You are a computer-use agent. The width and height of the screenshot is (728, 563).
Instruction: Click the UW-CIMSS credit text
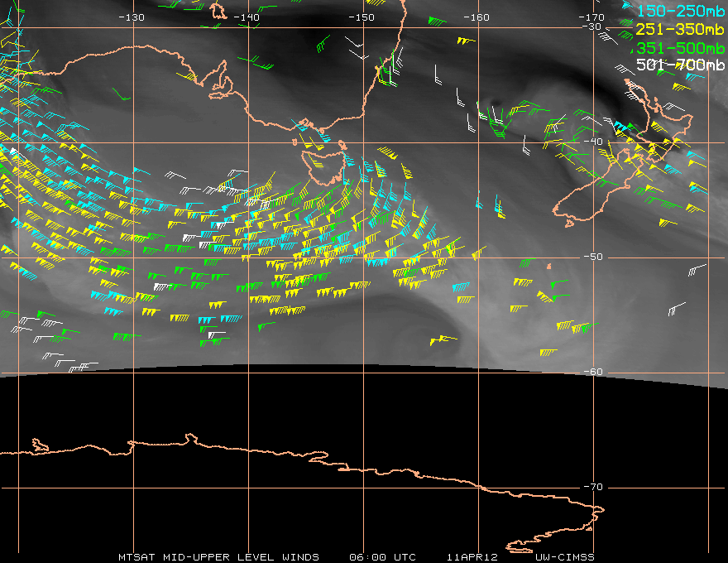565,557
